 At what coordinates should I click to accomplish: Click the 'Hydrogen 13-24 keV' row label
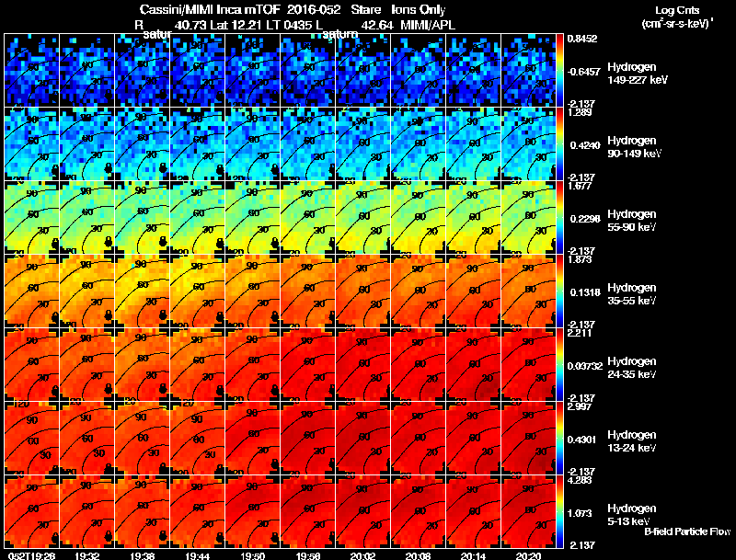click(632, 441)
